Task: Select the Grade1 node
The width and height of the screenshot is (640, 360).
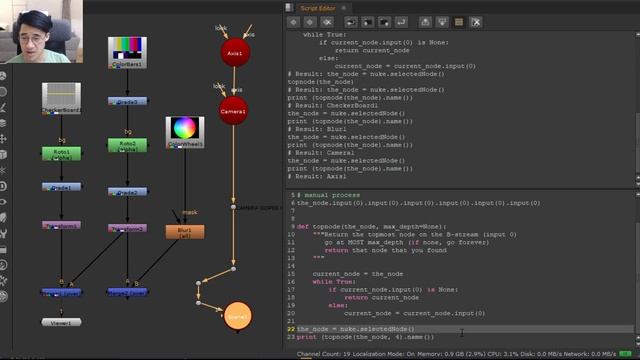Action: (x=61, y=187)
